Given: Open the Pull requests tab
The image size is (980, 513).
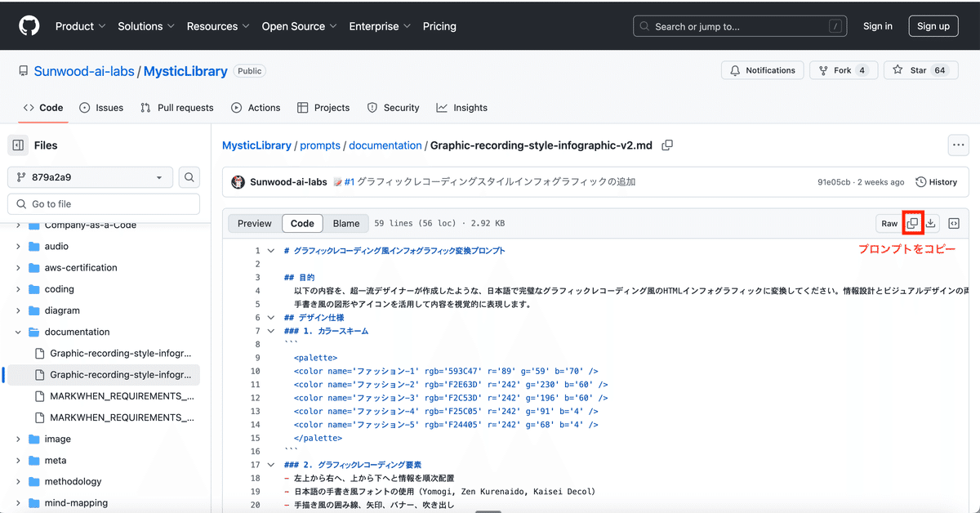Looking at the screenshot, I should 176,108.
